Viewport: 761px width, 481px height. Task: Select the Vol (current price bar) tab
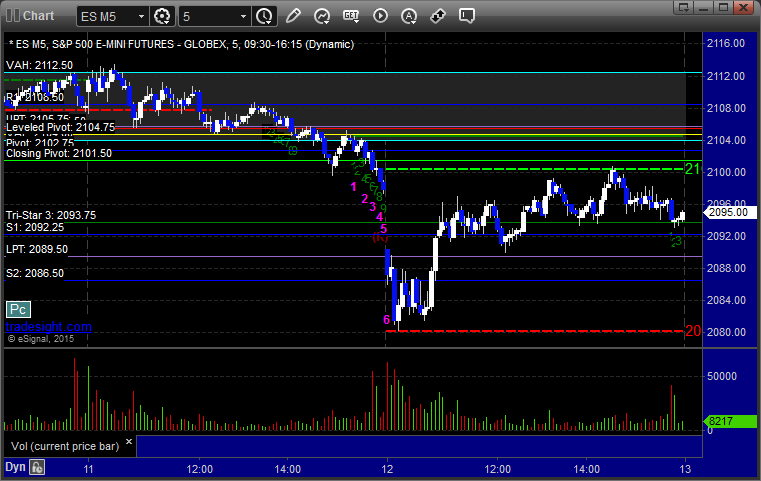tap(65, 446)
